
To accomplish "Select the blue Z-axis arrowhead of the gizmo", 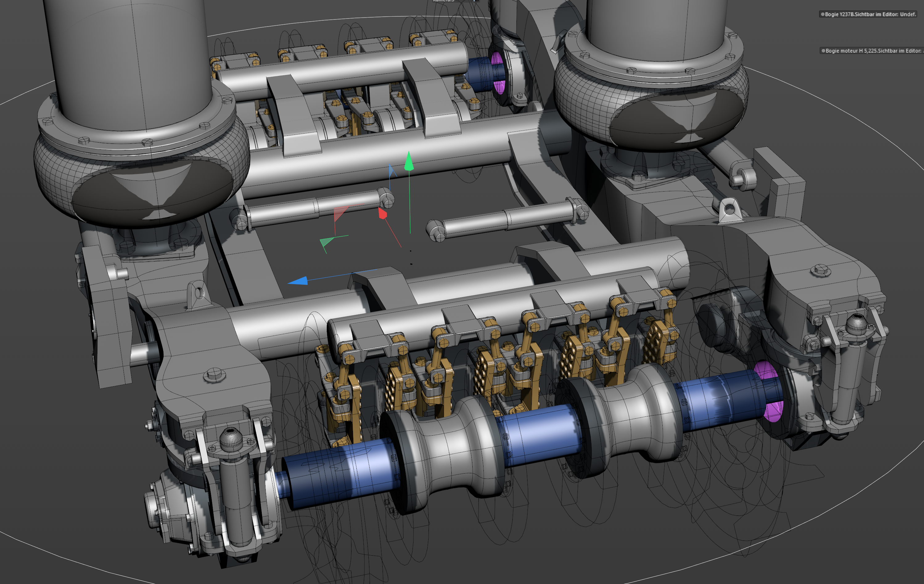I will pyautogui.click(x=298, y=281).
